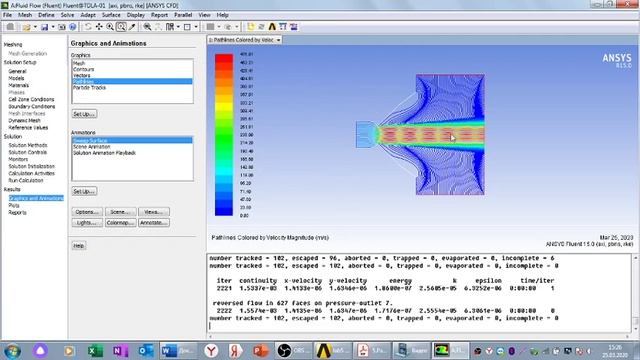Click the Colormap... button

click(x=120, y=222)
